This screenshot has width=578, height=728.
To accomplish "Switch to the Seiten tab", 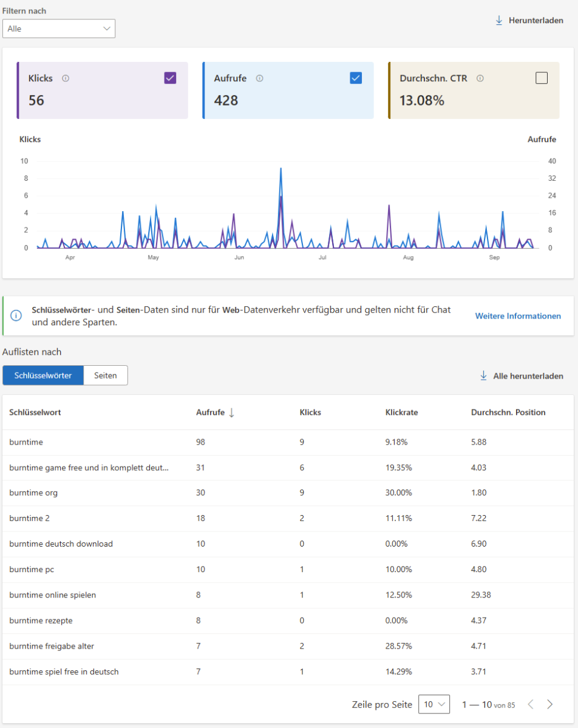I will (106, 376).
